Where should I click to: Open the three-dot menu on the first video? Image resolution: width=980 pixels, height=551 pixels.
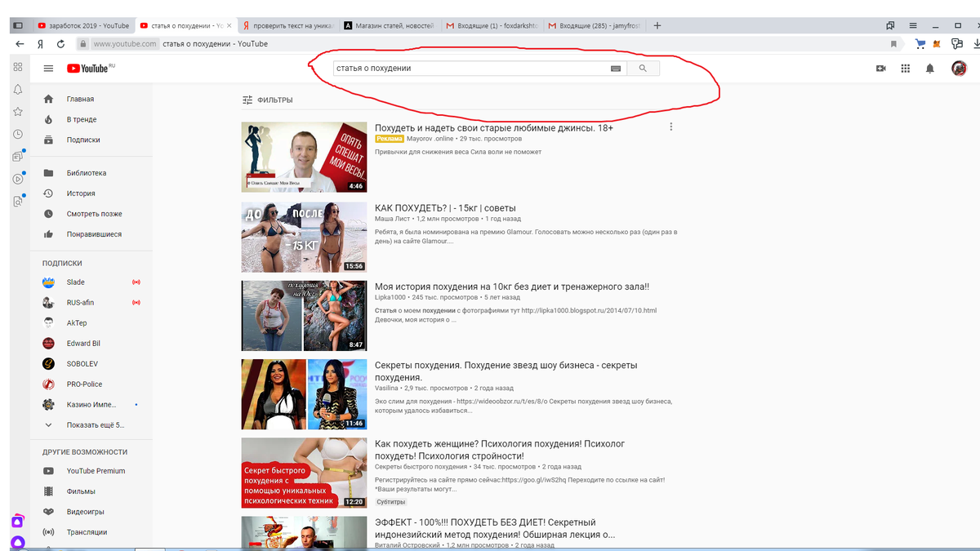pos(671,127)
